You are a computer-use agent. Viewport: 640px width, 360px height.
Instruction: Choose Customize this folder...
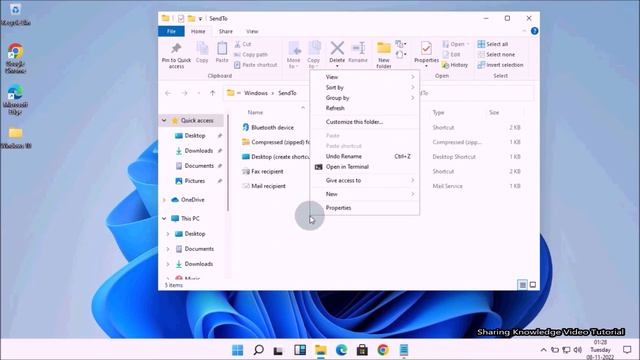coord(365,122)
